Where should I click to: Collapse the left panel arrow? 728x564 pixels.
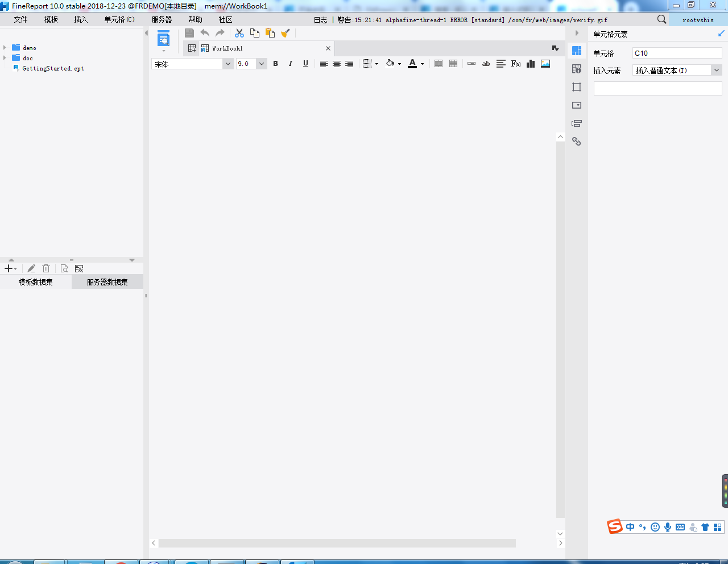[x=146, y=33]
